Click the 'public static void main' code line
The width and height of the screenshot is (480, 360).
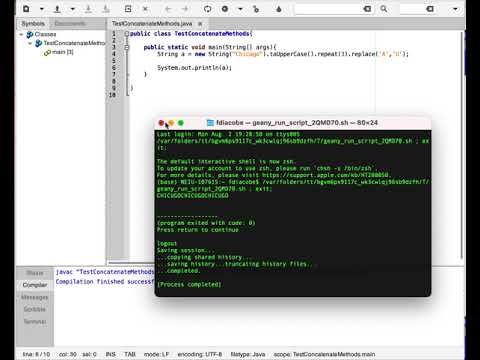coord(210,47)
